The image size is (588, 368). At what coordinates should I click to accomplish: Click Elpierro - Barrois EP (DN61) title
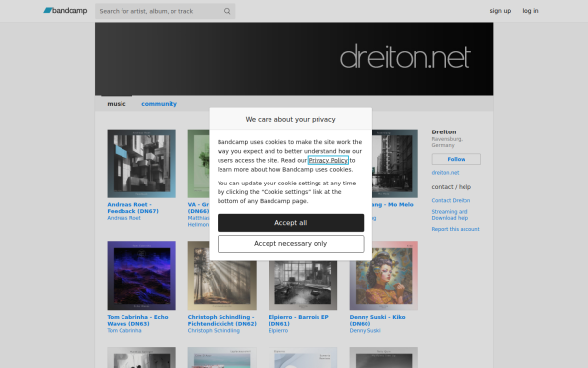[299, 320]
